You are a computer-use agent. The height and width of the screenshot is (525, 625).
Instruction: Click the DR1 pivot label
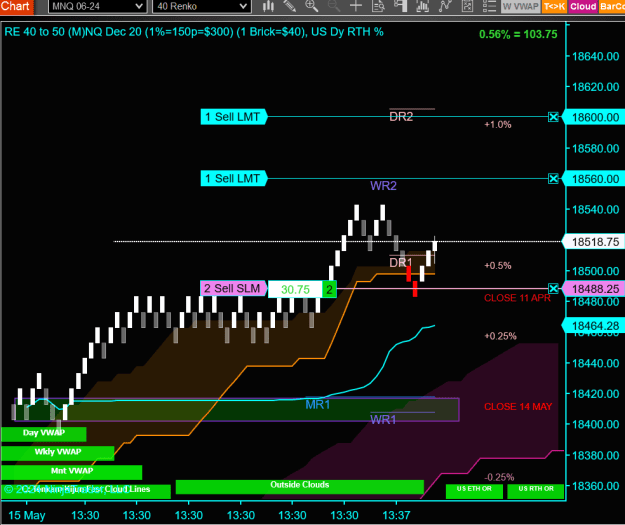401,263
